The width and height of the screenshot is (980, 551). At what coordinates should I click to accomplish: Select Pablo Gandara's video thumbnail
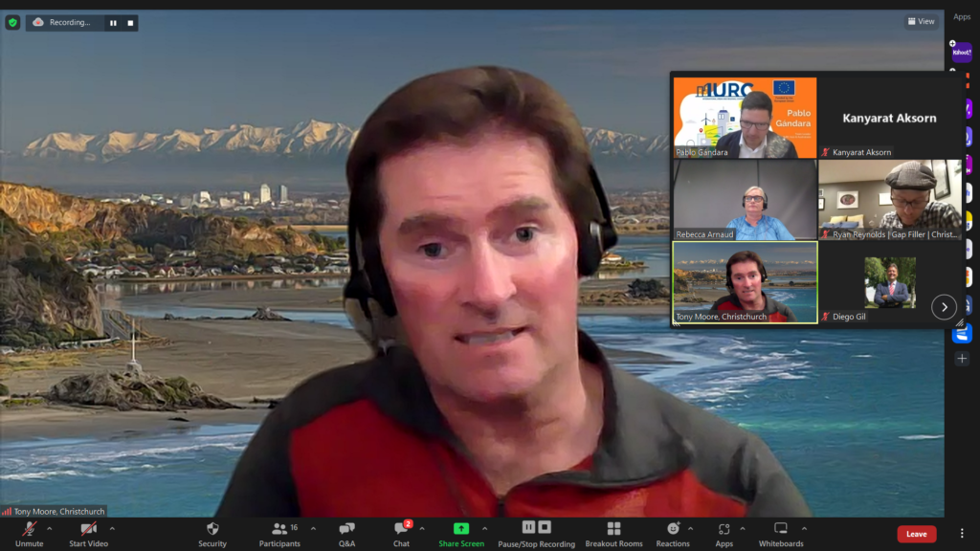(745, 118)
